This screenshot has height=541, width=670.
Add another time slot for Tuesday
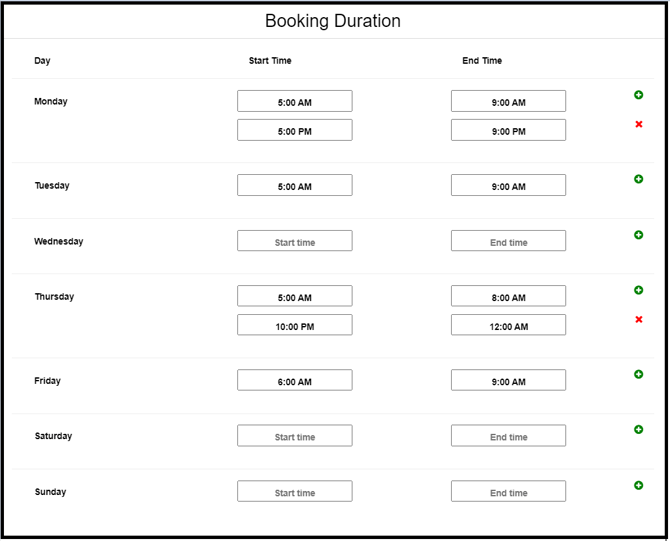tap(638, 179)
